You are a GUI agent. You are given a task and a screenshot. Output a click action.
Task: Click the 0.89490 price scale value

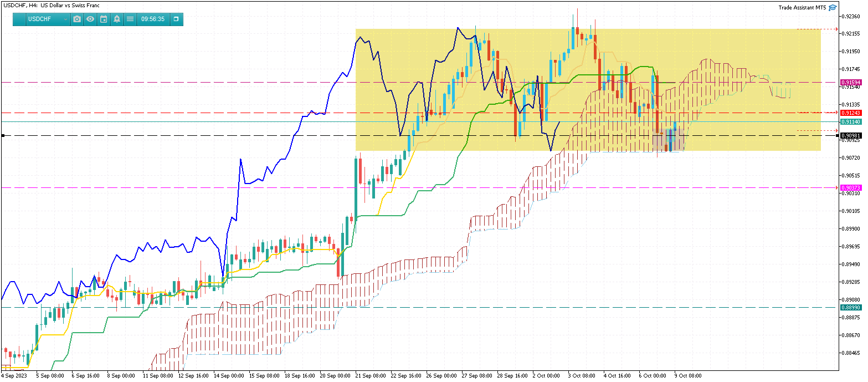[x=850, y=264]
